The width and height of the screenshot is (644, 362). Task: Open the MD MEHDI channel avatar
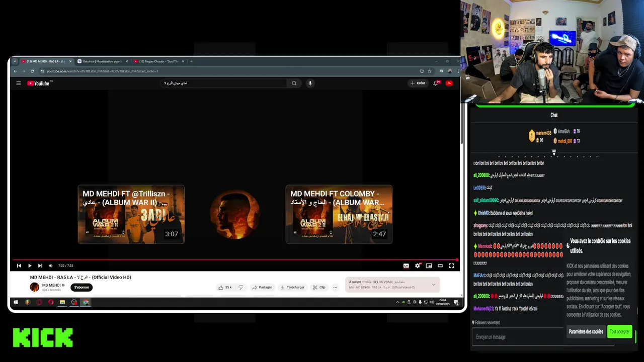(x=34, y=287)
